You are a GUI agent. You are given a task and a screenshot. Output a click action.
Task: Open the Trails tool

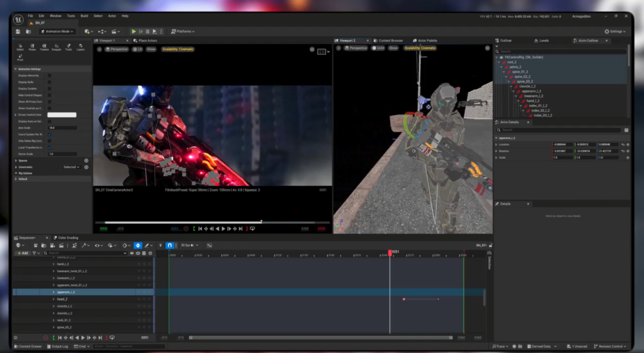click(69, 47)
